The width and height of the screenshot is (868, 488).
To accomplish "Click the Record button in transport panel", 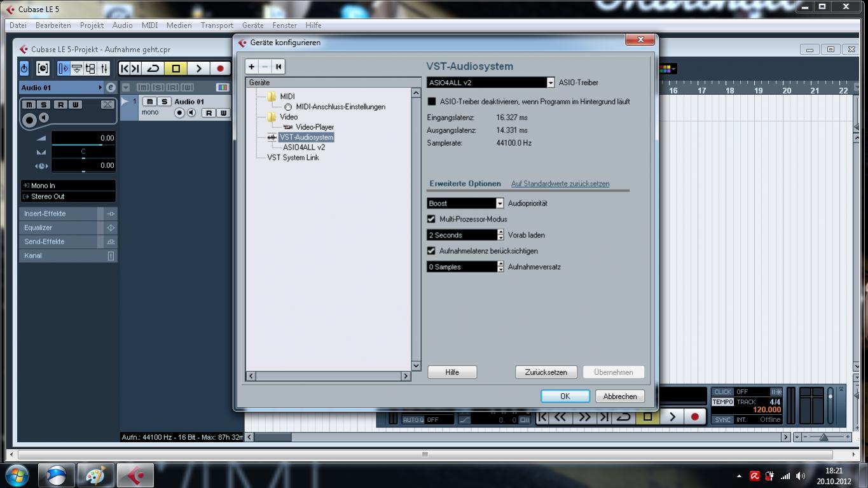I will pyautogui.click(x=694, y=417).
